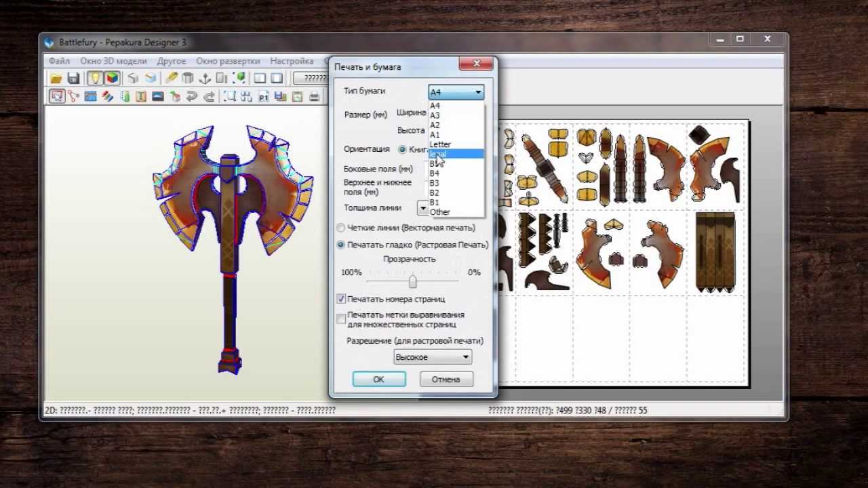Click the gray cube view icon
The height and width of the screenshot is (488, 868).
click(134, 79)
